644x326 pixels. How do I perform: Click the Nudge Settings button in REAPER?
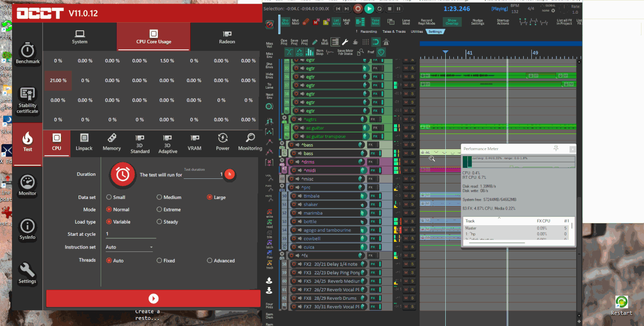tap(477, 22)
